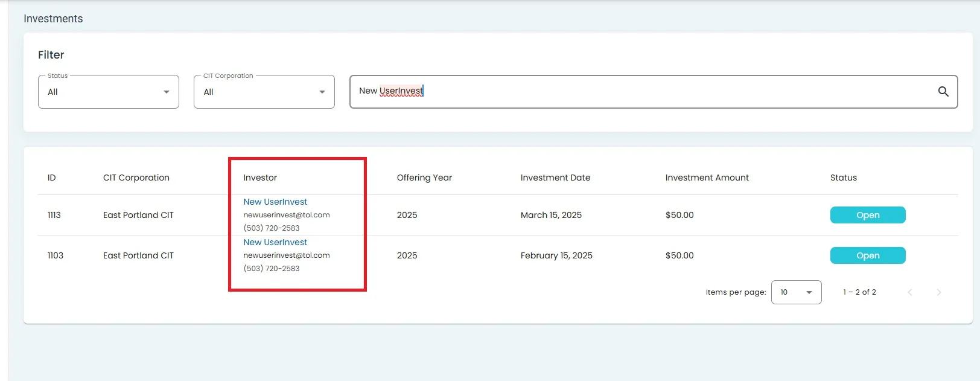Click the ID column header

tap(52, 178)
